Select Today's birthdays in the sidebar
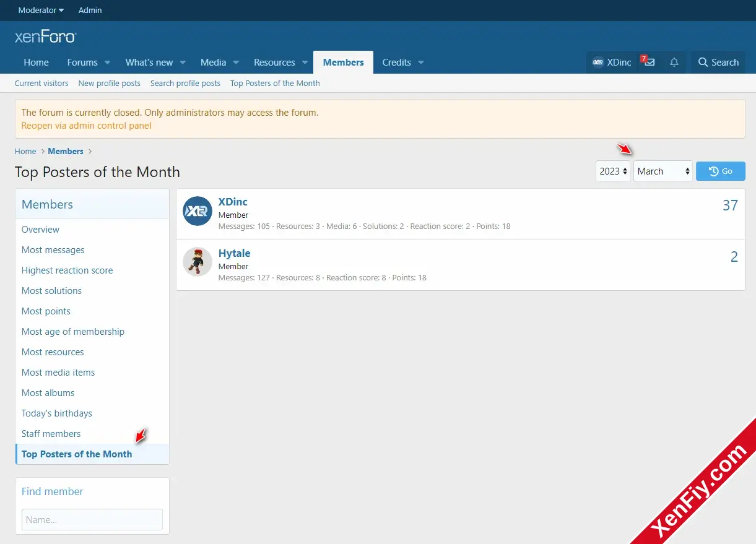The width and height of the screenshot is (756, 544). 92,413
